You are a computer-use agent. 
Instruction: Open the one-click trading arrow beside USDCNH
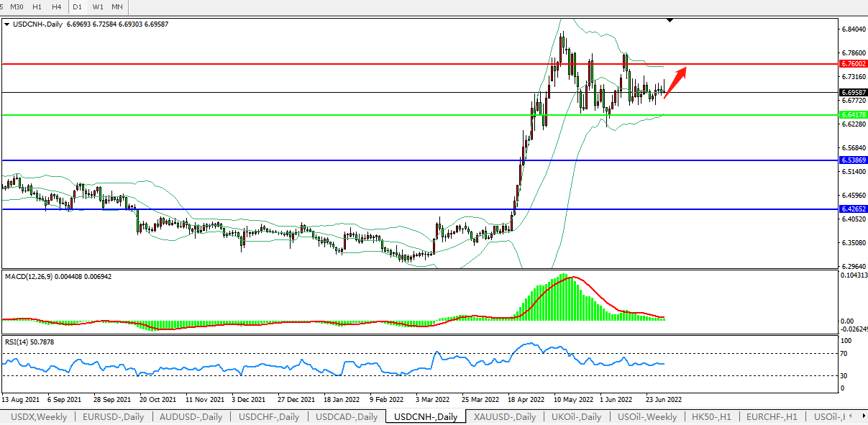point(7,24)
